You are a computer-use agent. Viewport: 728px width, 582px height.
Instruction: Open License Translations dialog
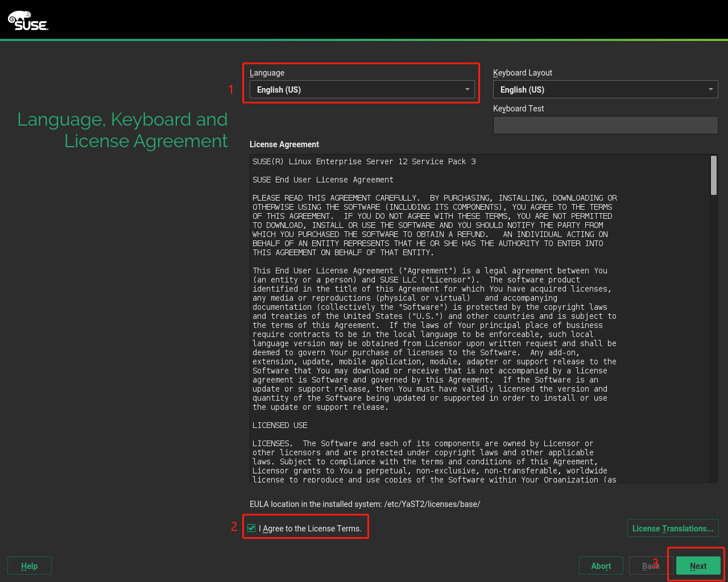(x=673, y=528)
